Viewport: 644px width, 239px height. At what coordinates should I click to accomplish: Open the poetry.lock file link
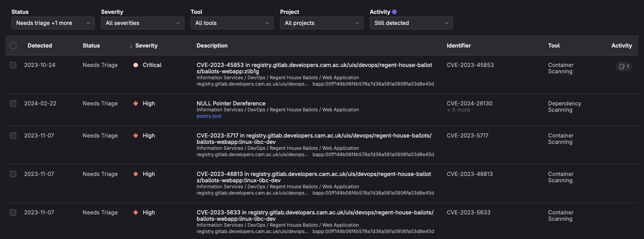209,116
